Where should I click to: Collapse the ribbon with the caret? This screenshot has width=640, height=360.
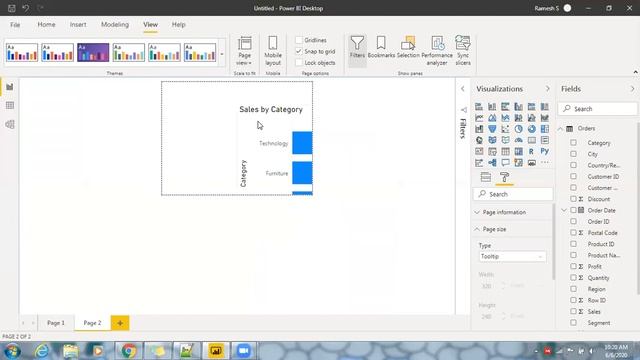[x=636, y=72]
